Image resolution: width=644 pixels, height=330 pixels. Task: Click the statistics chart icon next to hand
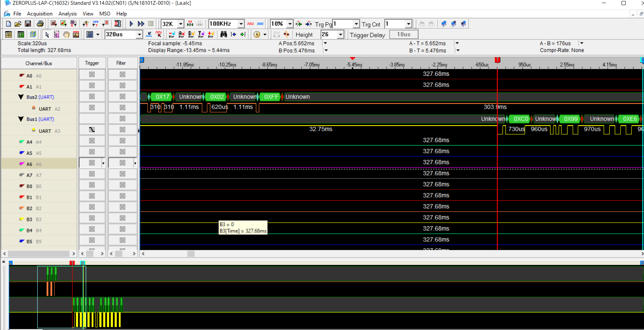pyautogui.click(x=76, y=34)
